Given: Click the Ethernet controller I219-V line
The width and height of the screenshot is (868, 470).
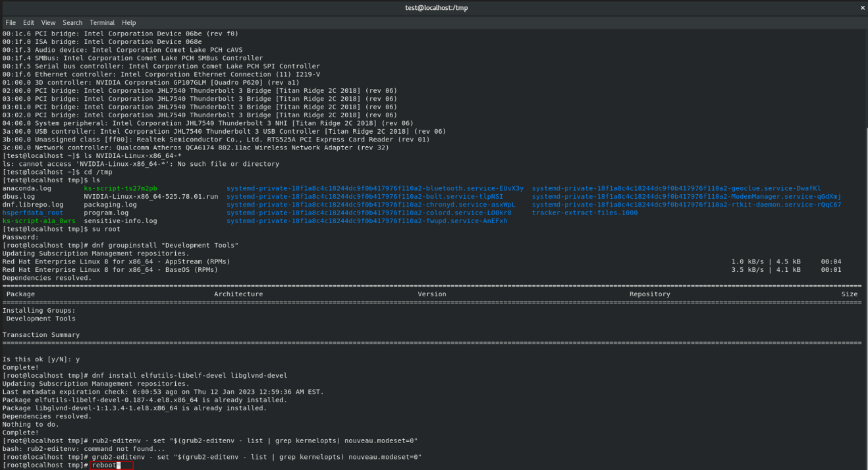Looking at the screenshot, I should [161, 74].
